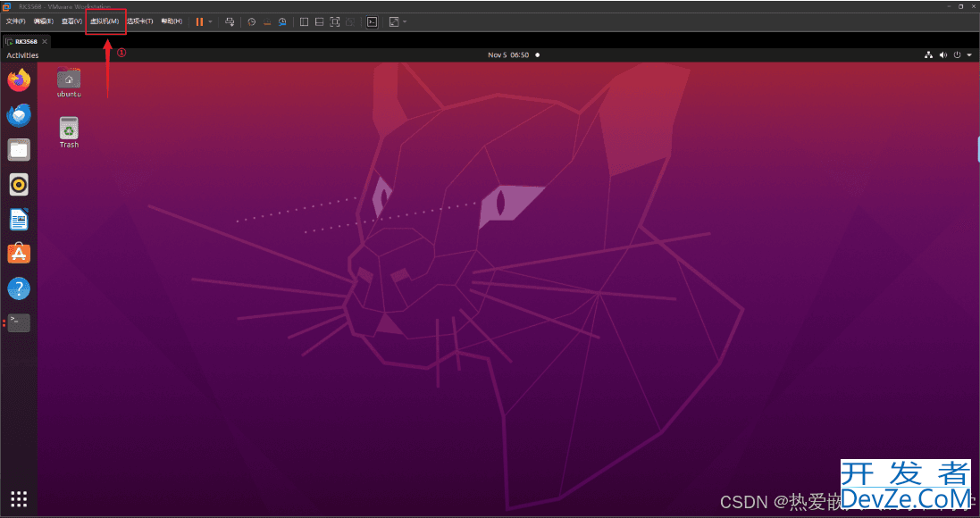Image resolution: width=980 pixels, height=518 pixels.
Task: Open the snapshot manager icon
Action: coord(282,21)
